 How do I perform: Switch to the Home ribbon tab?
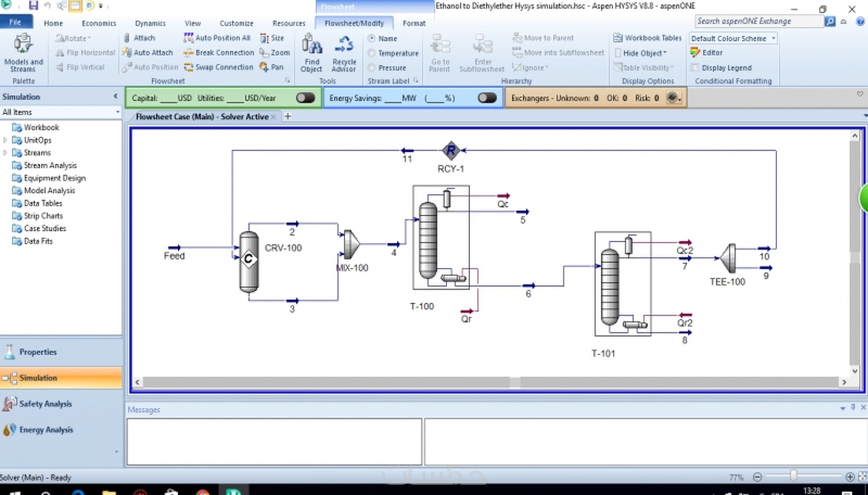coord(53,23)
